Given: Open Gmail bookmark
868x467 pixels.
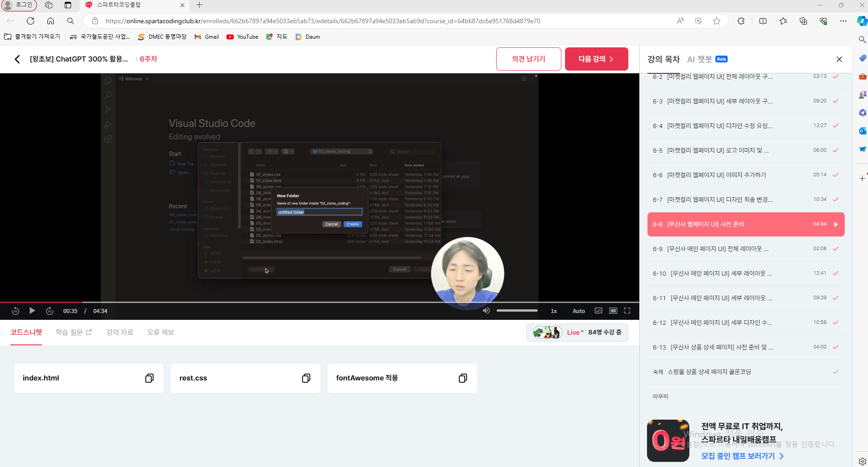Looking at the screenshot, I should (206, 37).
